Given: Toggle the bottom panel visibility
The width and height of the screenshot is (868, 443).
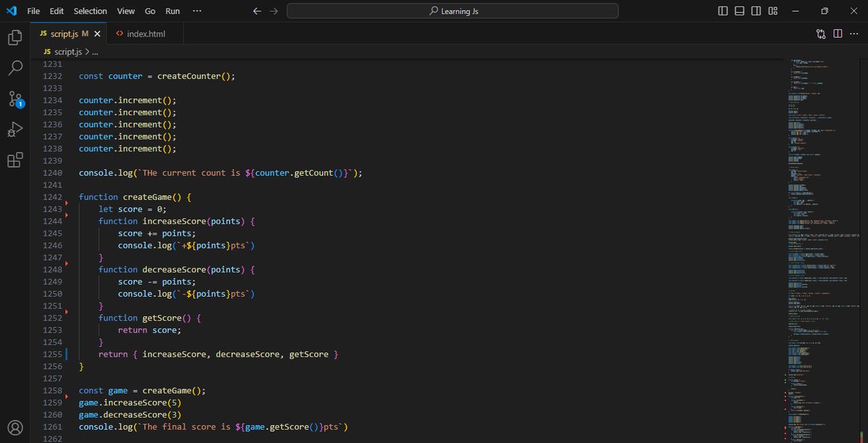Looking at the screenshot, I should click(x=739, y=10).
